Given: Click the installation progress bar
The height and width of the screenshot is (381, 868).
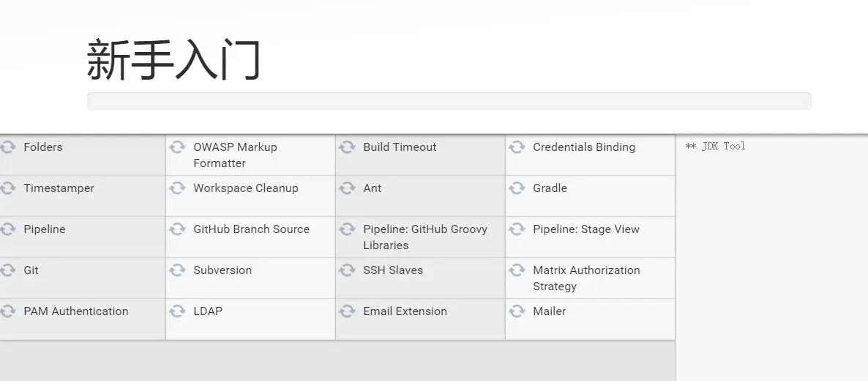Looking at the screenshot, I should [449, 101].
